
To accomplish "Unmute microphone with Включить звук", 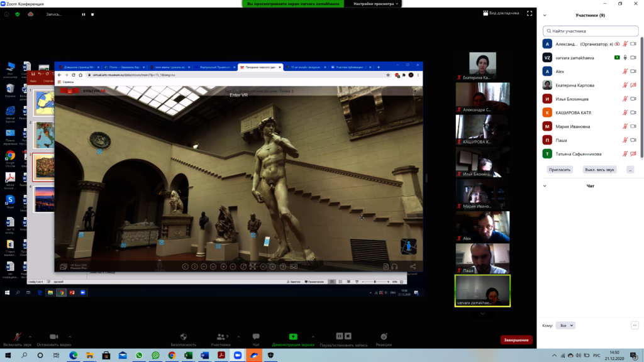I will [17, 340].
